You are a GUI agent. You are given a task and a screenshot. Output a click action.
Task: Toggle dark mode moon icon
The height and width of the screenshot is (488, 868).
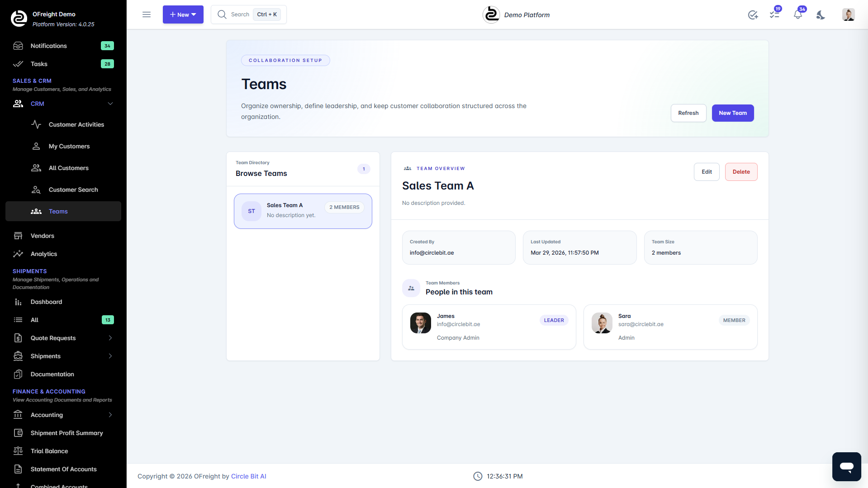(821, 15)
